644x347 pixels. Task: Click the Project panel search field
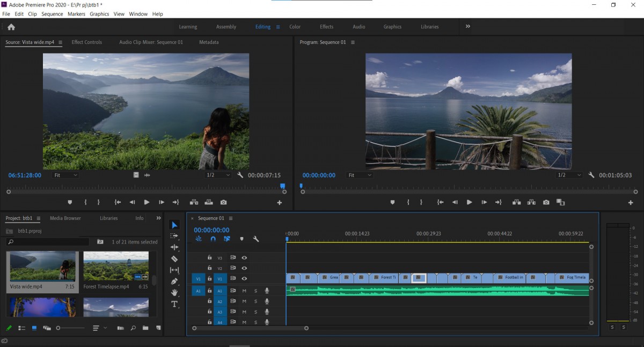47,242
